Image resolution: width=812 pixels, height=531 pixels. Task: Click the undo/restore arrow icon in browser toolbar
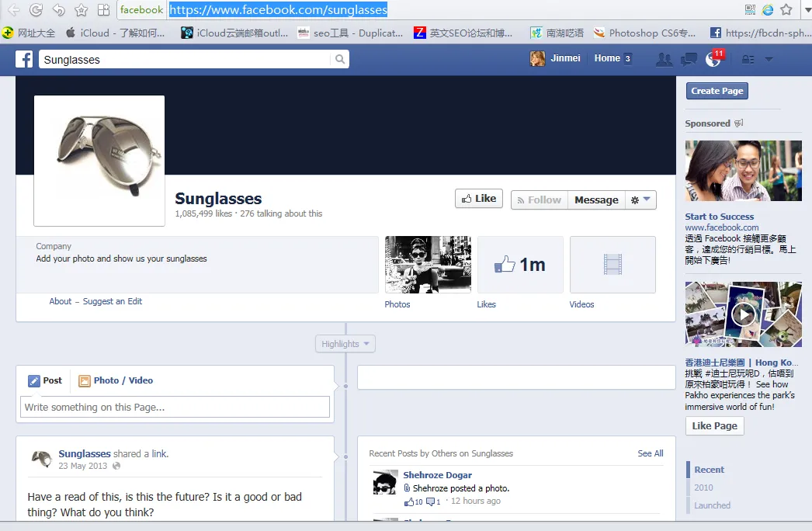pos(58,10)
